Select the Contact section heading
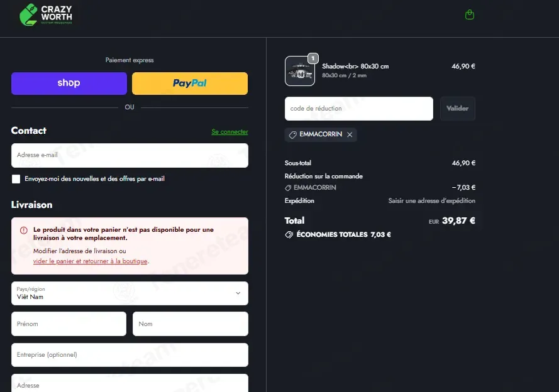 tap(28, 131)
